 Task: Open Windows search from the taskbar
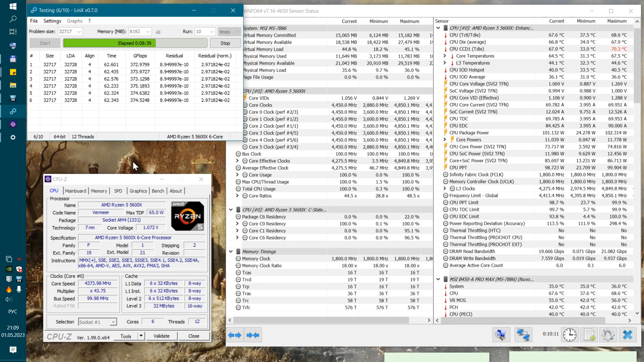[x=13, y=19]
